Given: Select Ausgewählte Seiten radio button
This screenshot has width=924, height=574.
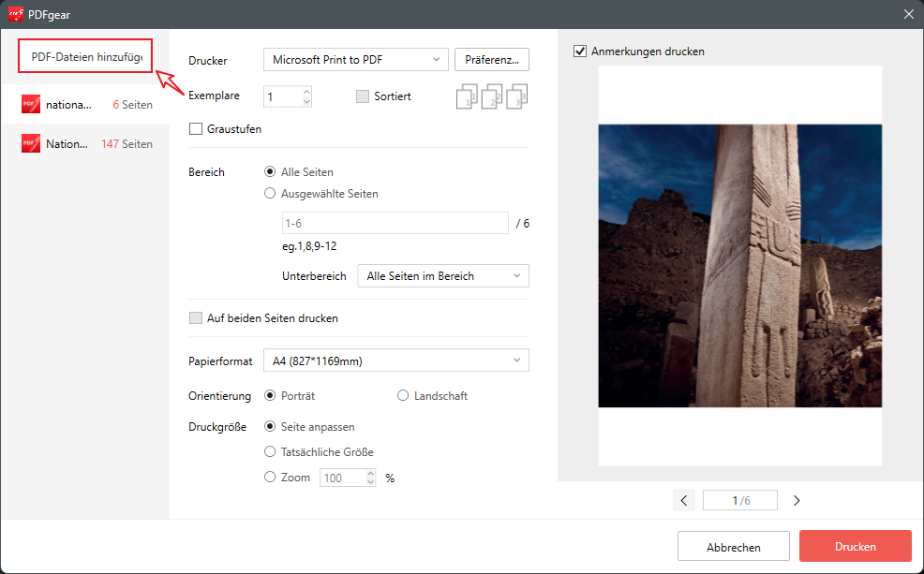Looking at the screenshot, I should 271,194.
